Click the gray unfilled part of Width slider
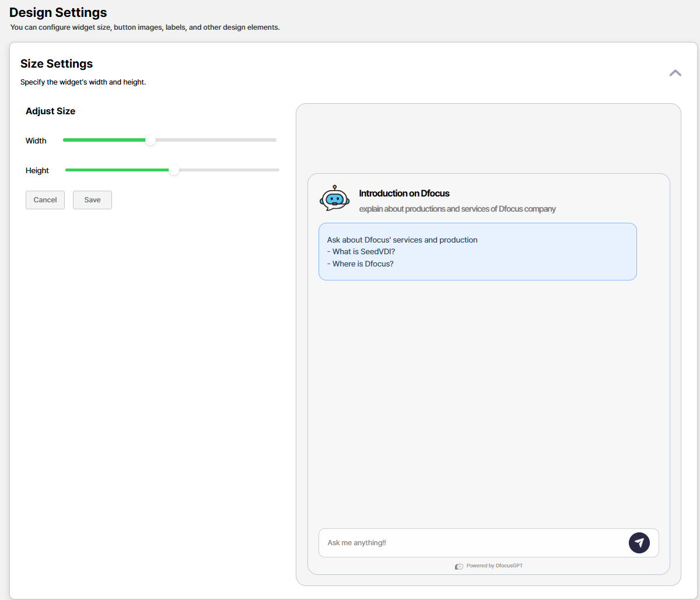 [x=216, y=140]
